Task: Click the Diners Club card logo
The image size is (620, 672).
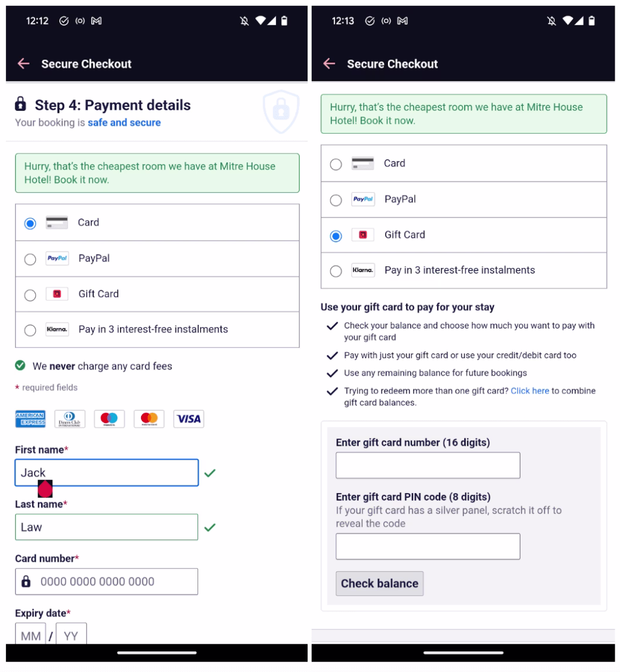Action: tap(70, 419)
